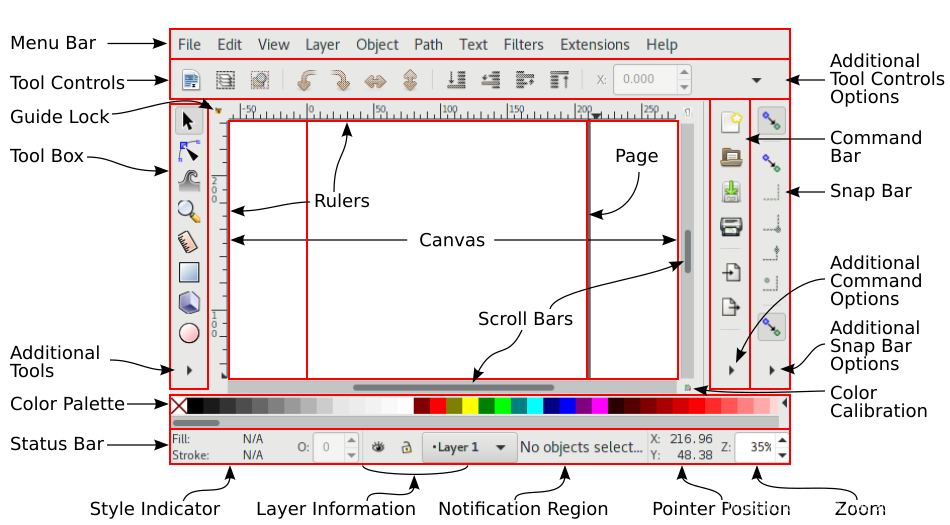Pick the black palette swatch
Viewport: 950px width, 525px height.
[195, 406]
